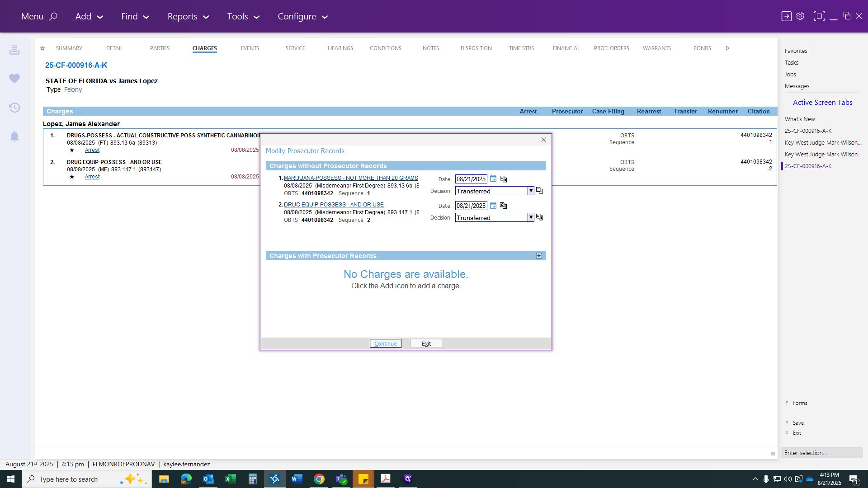Open MARIJUANA-POSSESS charge link

pos(351,178)
